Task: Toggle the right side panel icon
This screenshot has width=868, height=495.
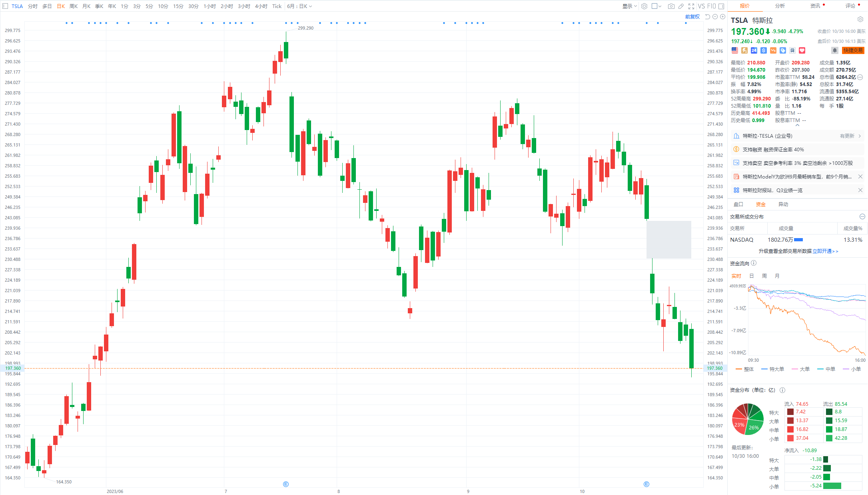Action: click(x=721, y=6)
